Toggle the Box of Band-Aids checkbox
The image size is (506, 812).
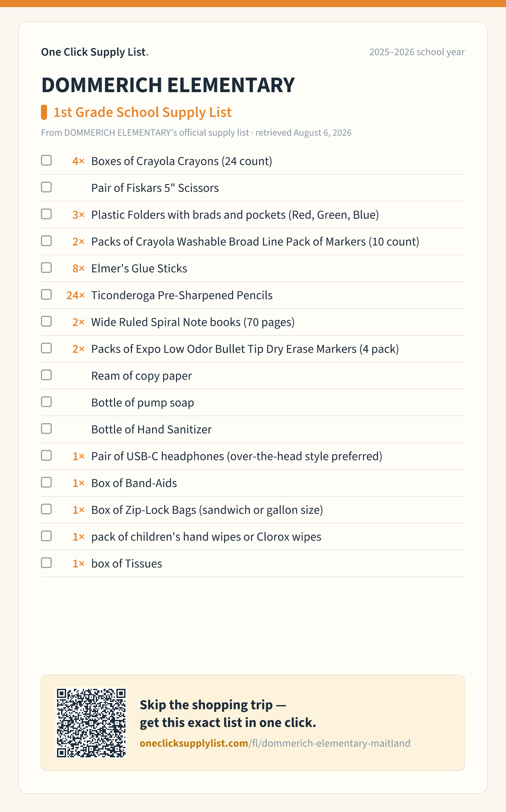click(x=46, y=482)
